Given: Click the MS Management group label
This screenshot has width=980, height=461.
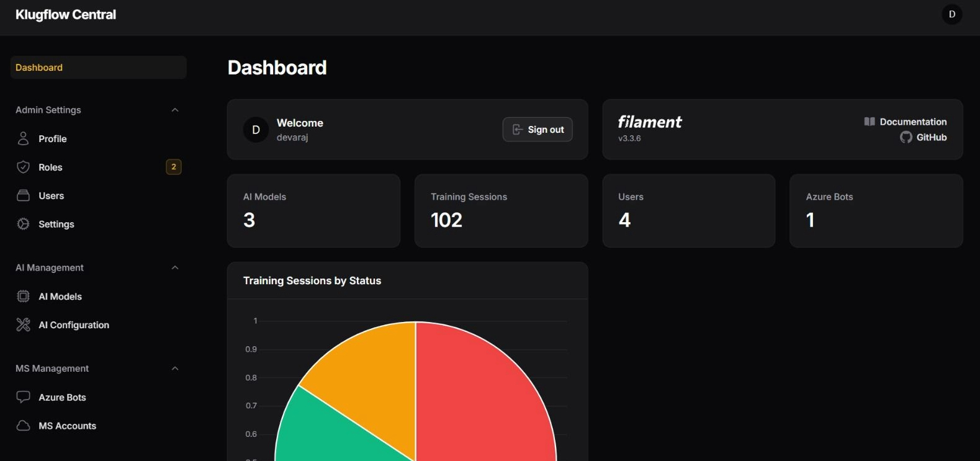Looking at the screenshot, I should click(x=52, y=368).
